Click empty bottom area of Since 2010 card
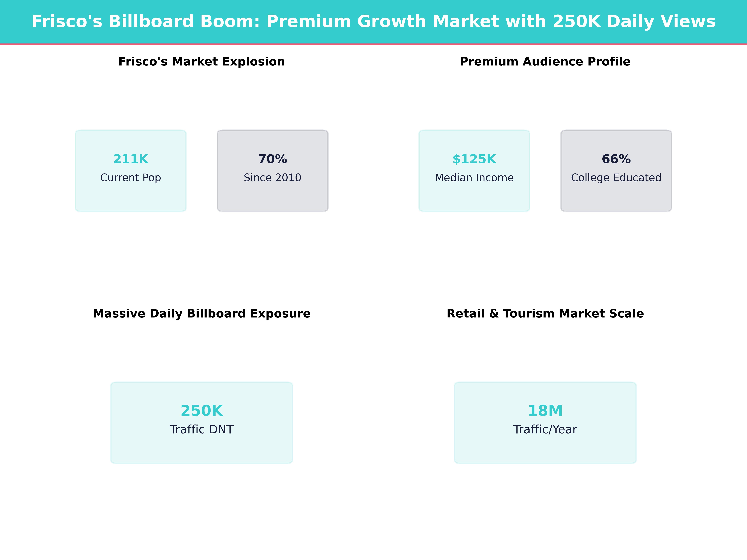The height and width of the screenshot is (560, 747). (x=272, y=199)
